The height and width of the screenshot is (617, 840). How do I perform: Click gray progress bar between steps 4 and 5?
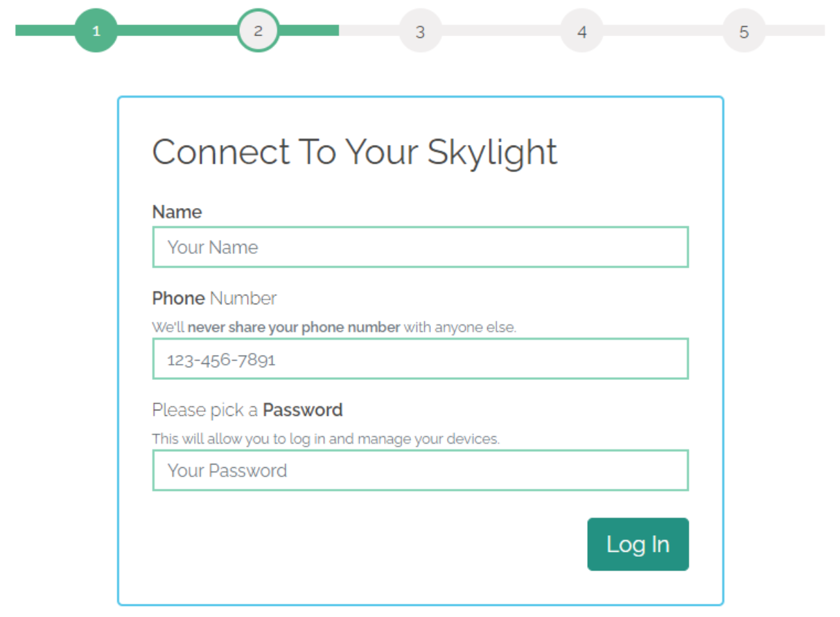[663, 31]
